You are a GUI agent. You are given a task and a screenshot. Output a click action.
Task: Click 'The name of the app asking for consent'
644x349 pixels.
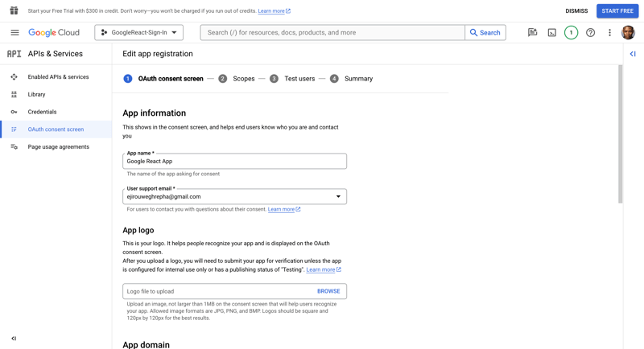tap(173, 174)
